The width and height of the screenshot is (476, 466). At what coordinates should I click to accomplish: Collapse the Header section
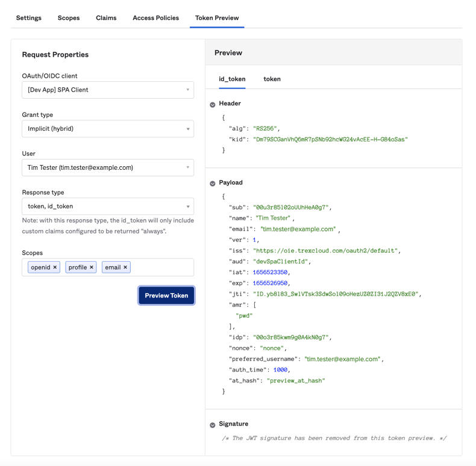tap(213, 105)
